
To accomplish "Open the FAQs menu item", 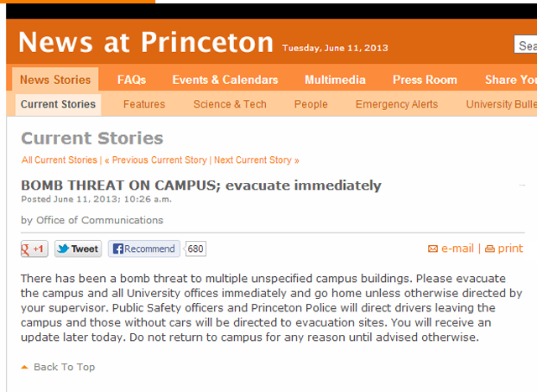I will (x=132, y=80).
